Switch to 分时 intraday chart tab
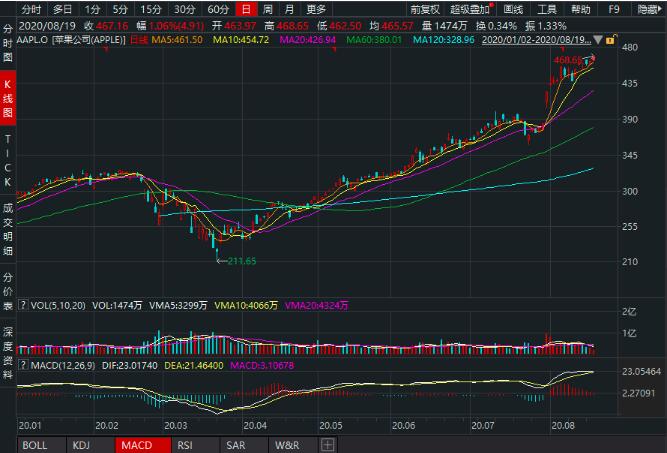This screenshot has width=667, height=453. coord(31,9)
